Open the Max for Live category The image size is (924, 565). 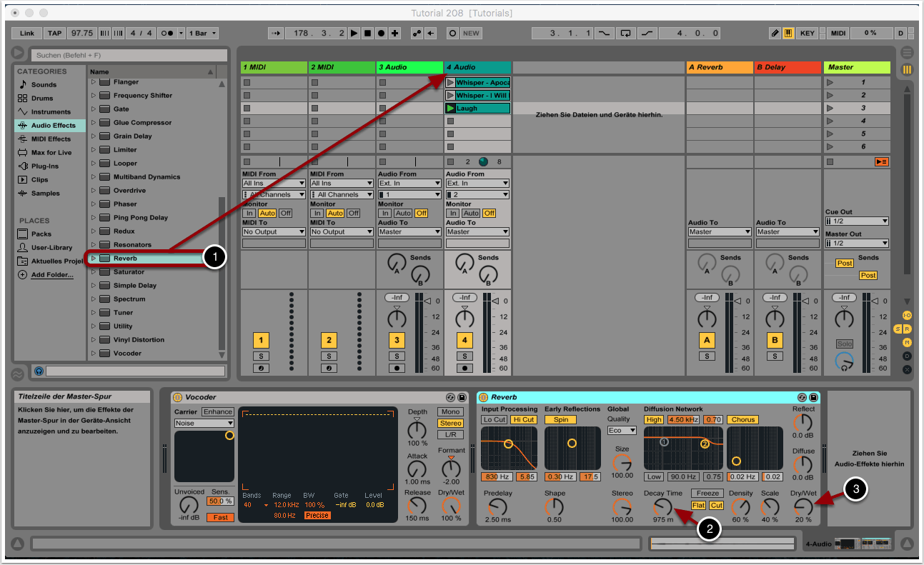coord(51,153)
